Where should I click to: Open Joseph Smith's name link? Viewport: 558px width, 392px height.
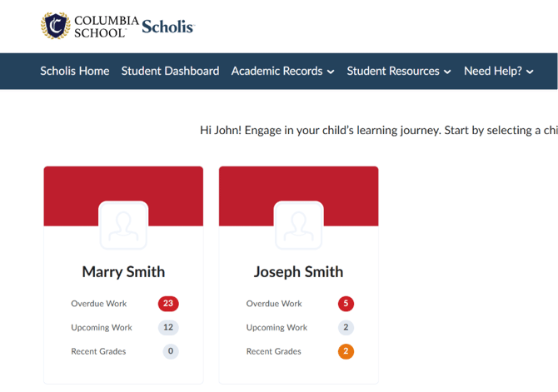(299, 272)
